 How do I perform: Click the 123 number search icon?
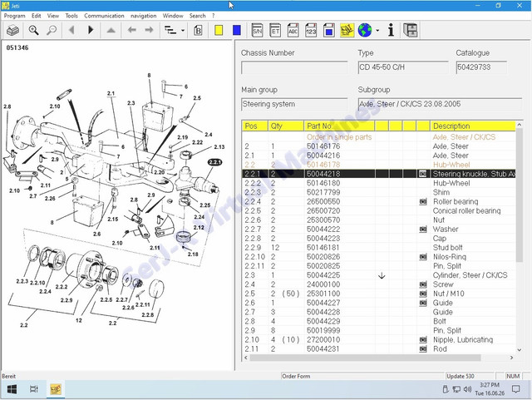click(x=311, y=30)
